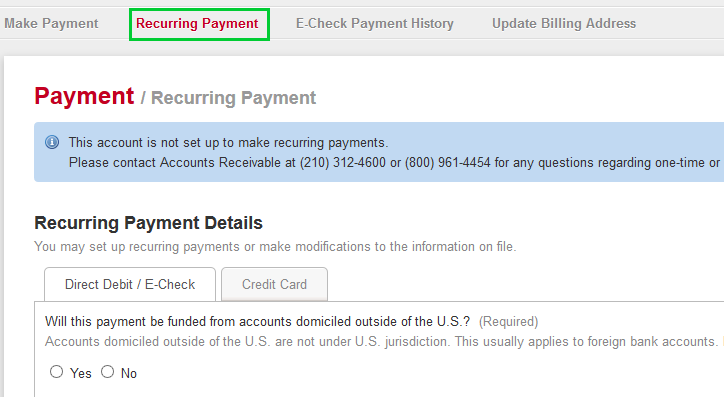Click the (800) 961-4454 phone number
The width and height of the screenshot is (724, 397).
coord(447,162)
